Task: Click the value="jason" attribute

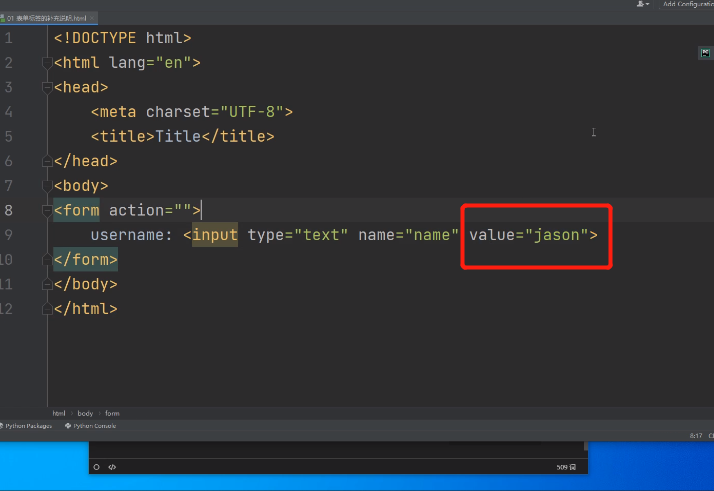Action: (x=529, y=235)
